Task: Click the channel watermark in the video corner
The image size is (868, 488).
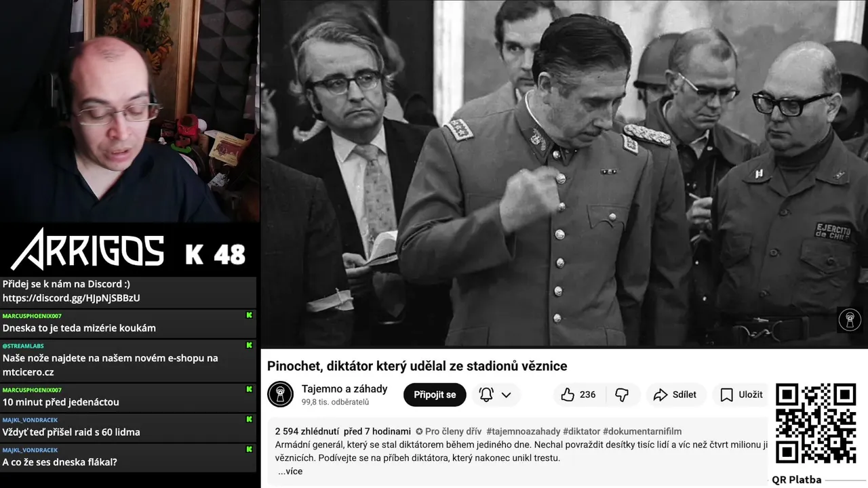Action: tap(850, 319)
